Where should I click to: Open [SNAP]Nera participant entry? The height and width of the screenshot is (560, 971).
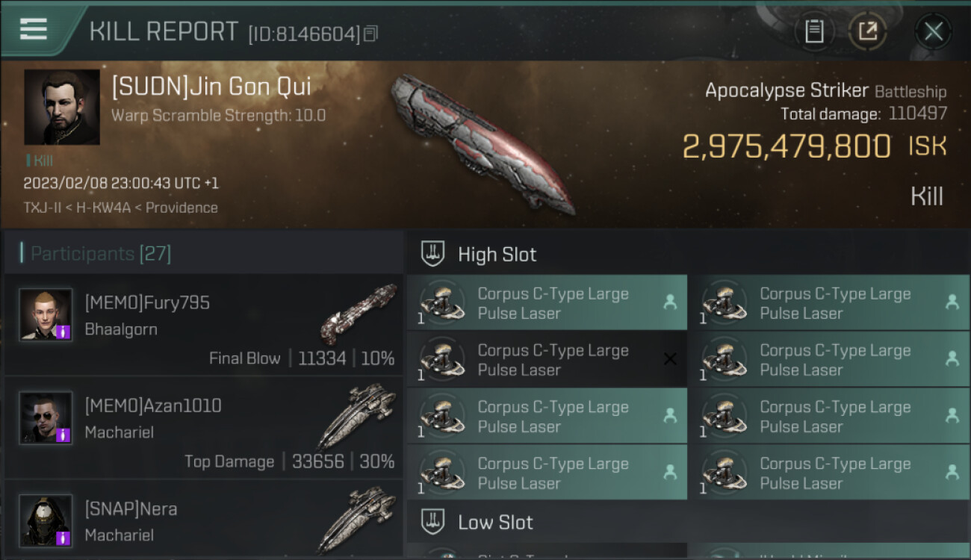click(204, 520)
